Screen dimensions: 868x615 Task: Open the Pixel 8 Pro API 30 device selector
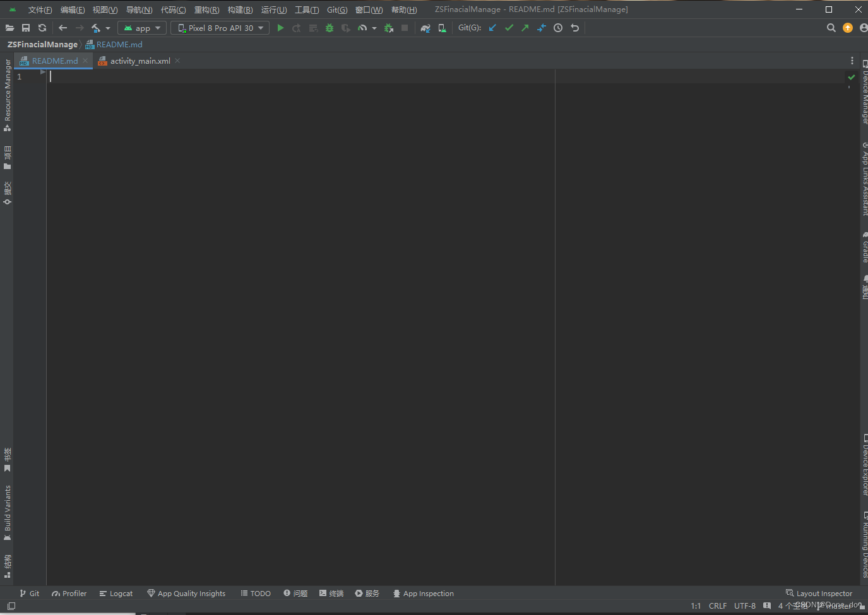(x=220, y=28)
